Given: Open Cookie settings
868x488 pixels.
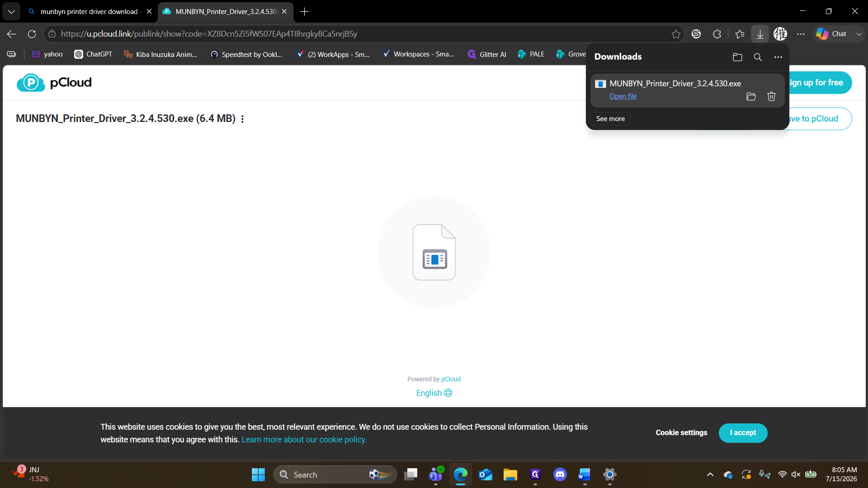Looking at the screenshot, I should pos(681,433).
